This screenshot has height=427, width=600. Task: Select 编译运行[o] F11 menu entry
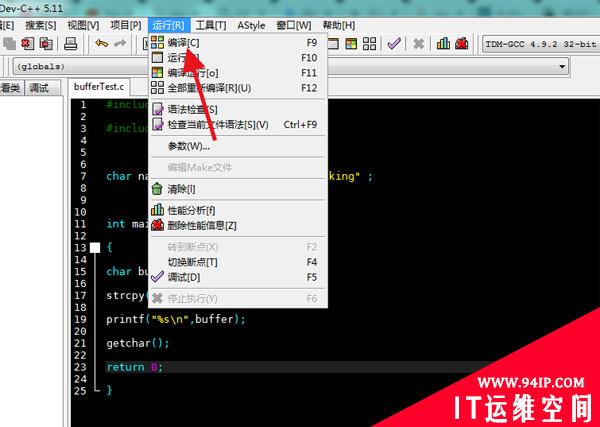click(238, 73)
